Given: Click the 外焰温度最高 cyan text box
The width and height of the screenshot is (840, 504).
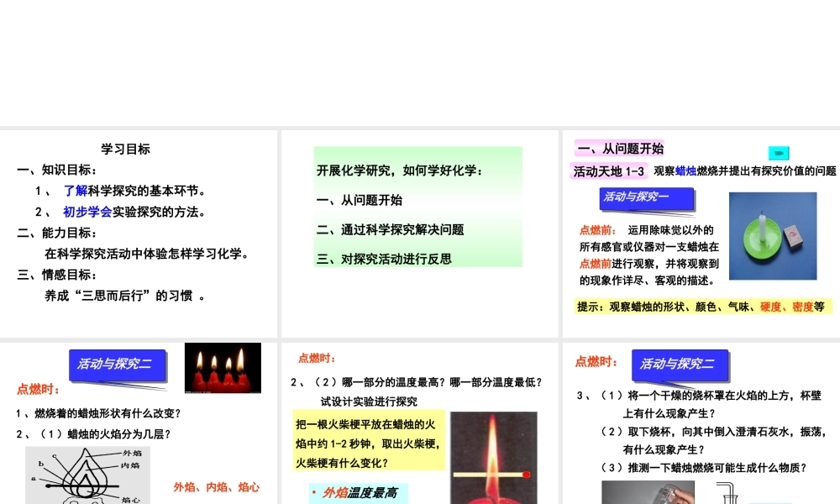Looking at the screenshot, I should [x=359, y=493].
